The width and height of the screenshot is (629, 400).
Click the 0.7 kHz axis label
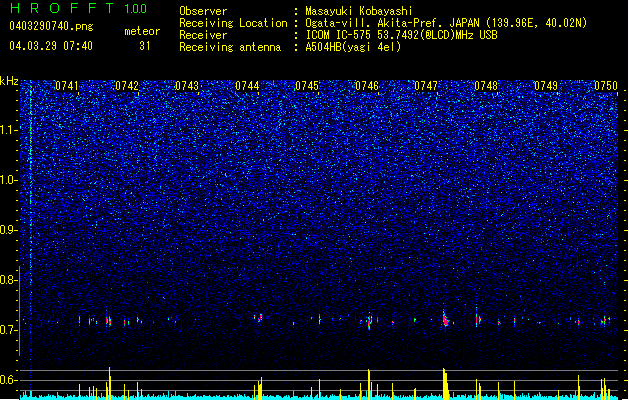coord(8,330)
